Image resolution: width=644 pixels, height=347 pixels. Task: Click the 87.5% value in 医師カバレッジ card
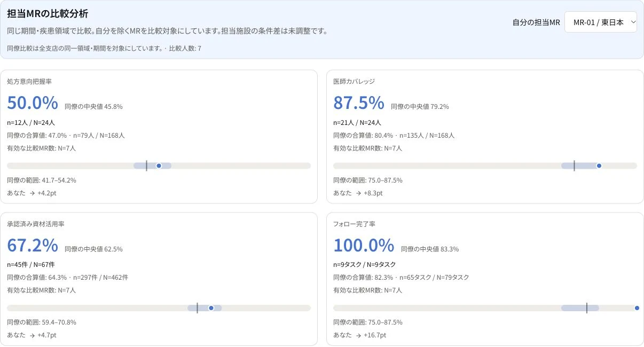click(359, 102)
